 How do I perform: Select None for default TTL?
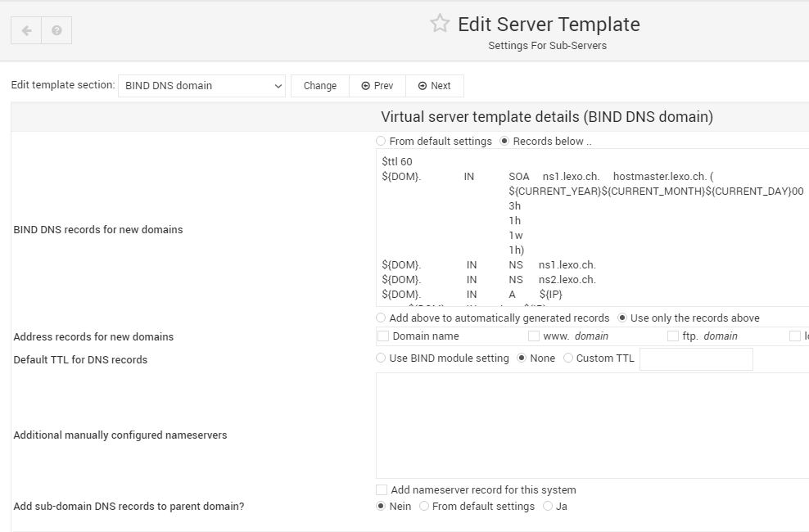pos(522,358)
